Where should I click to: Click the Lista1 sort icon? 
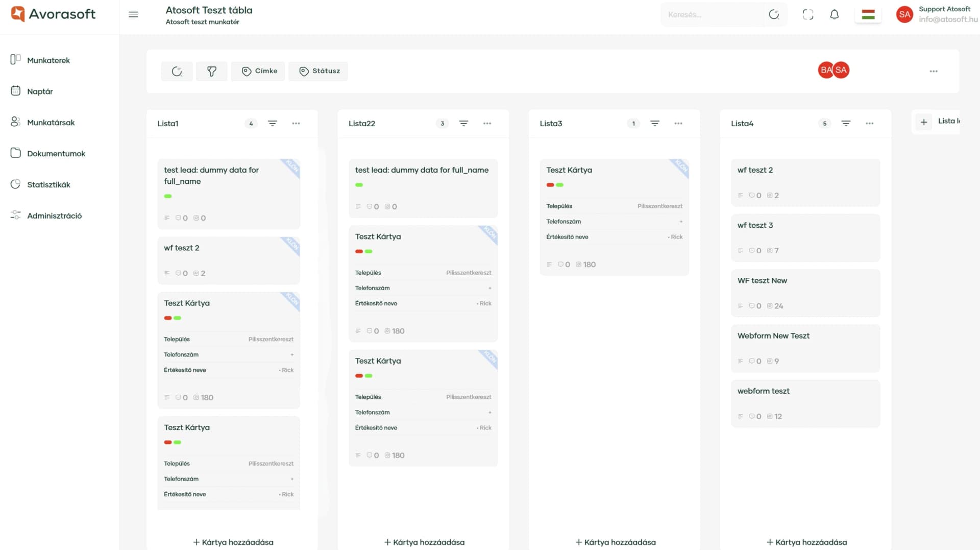273,124
